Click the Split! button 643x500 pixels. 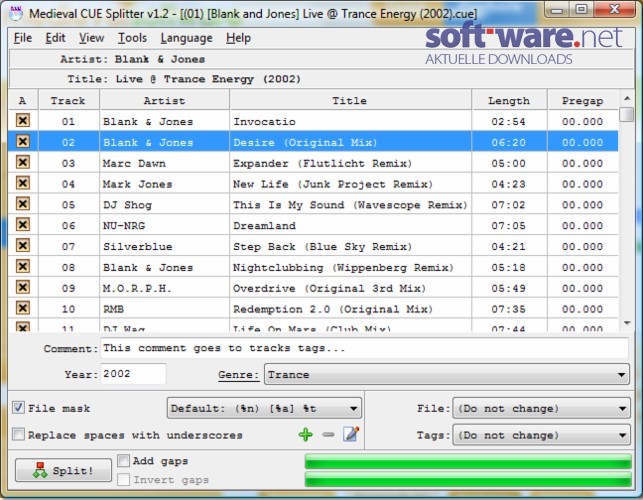click(x=64, y=470)
